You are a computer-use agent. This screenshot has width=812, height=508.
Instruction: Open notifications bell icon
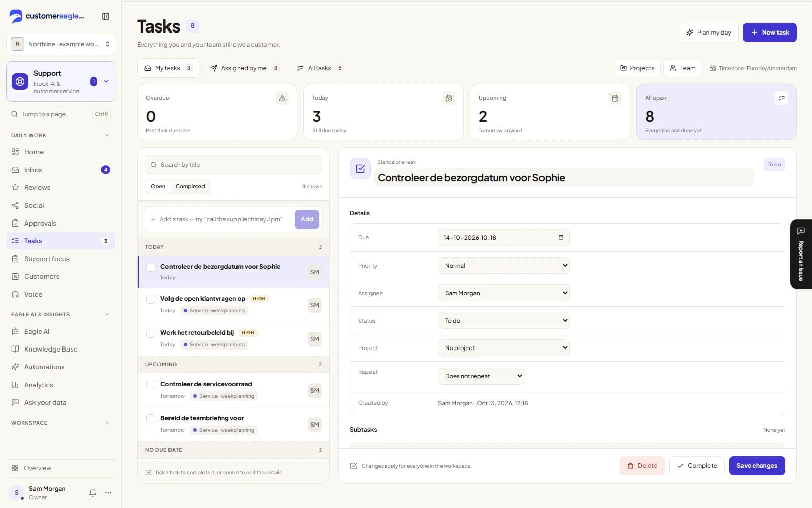[x=93, y=492]
